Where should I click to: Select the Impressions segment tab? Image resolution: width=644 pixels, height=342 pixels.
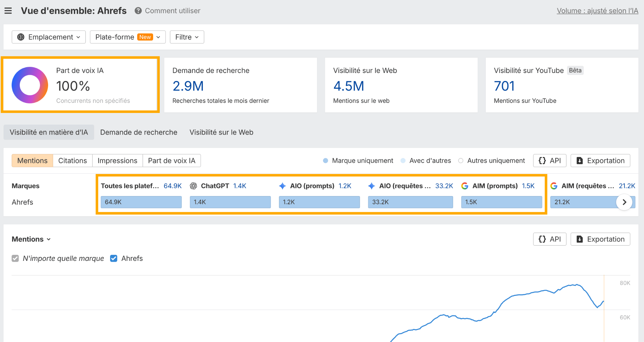coord(117,160)
